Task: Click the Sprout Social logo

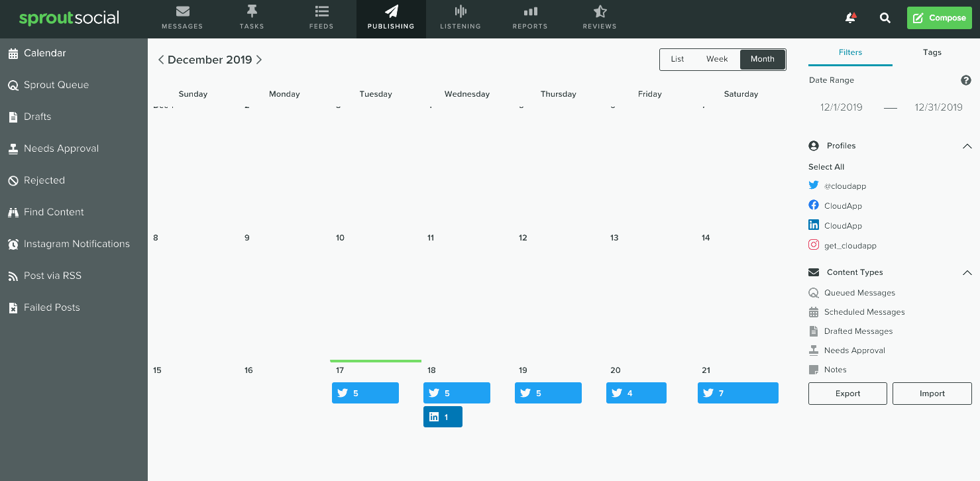Action: point(69,18)
